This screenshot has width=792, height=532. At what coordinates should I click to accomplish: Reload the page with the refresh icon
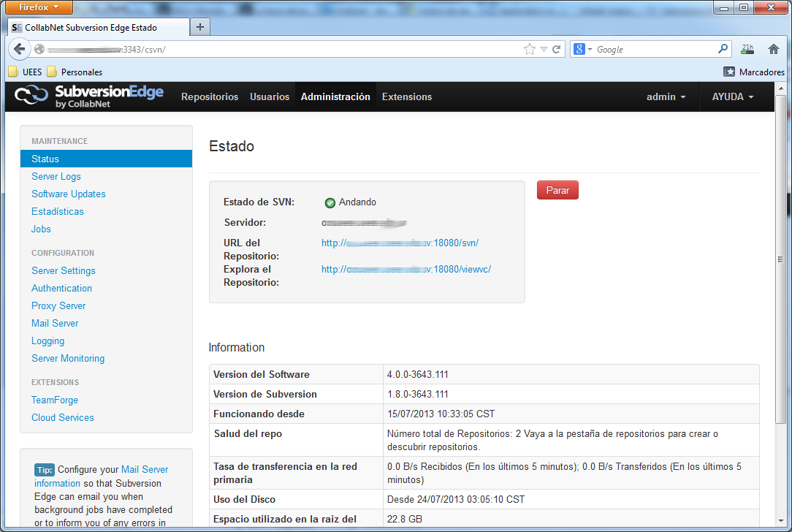click(x=557, y=49)
